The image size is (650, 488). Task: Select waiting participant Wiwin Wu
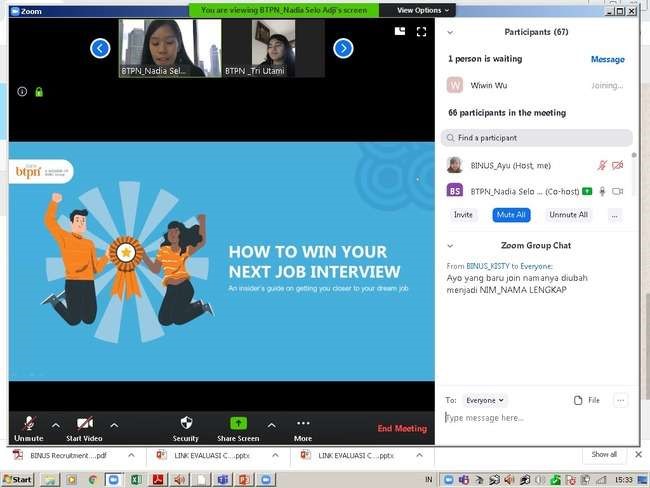point(537,85)
